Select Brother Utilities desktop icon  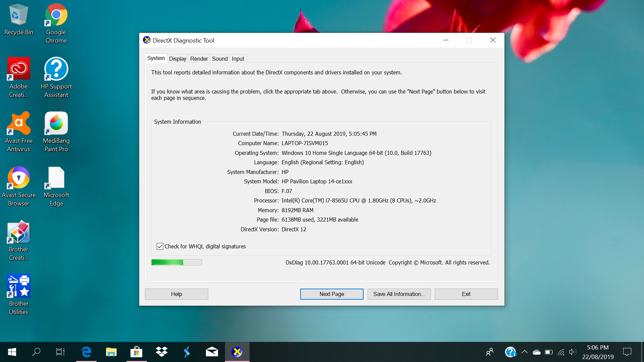tap(19, 295)
